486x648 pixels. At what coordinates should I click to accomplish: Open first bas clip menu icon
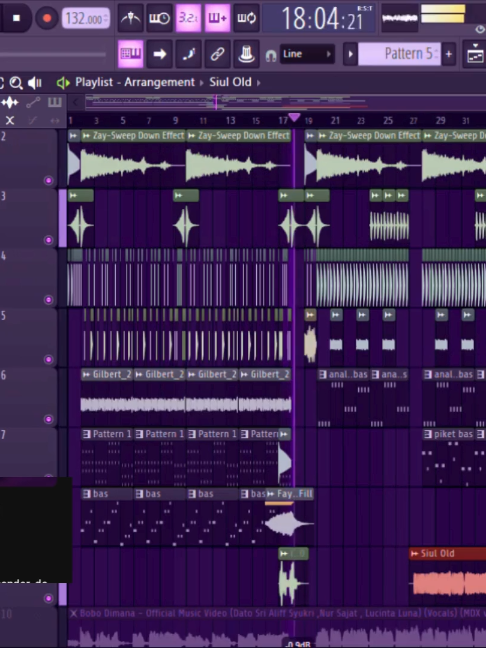[x=86, y=494]
